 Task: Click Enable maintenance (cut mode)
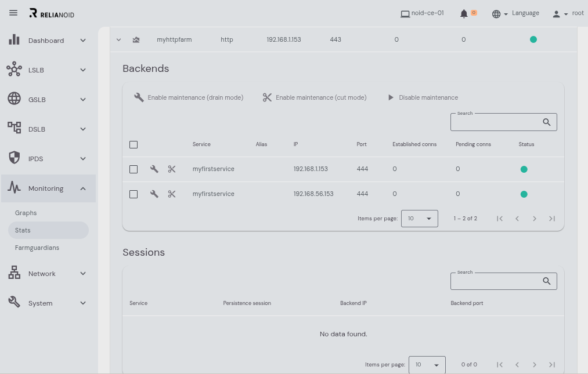point(314,97)
